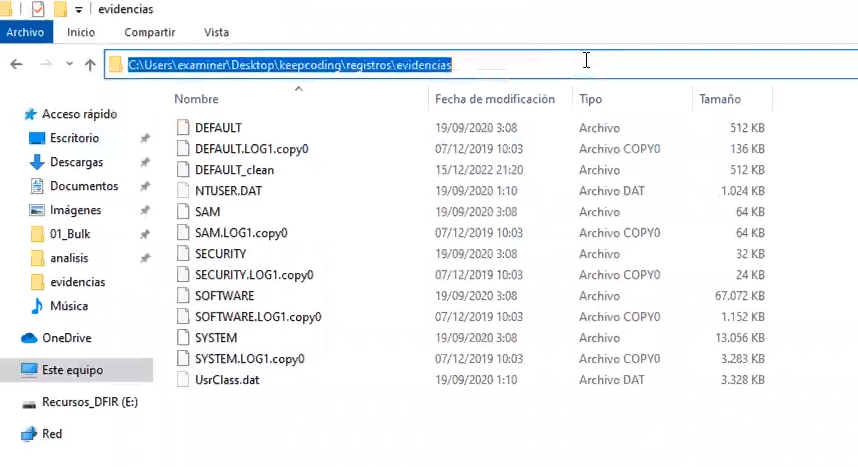The width and height of the screenshot is (858, 467).
Task: Go back with the left arrow
Action: click(x=16, y=65)
